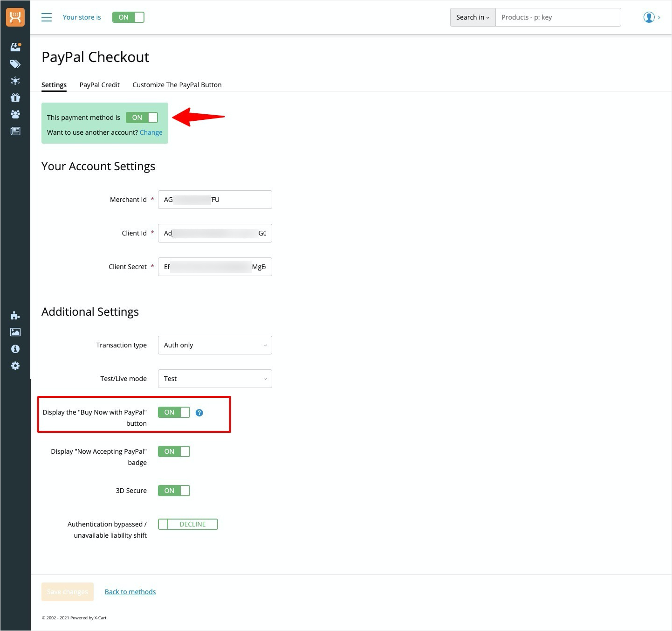The height and width of the screenshot is (631, 672).
Task: Open Customize The PayPal Button tab
Action: coord(177,85)
